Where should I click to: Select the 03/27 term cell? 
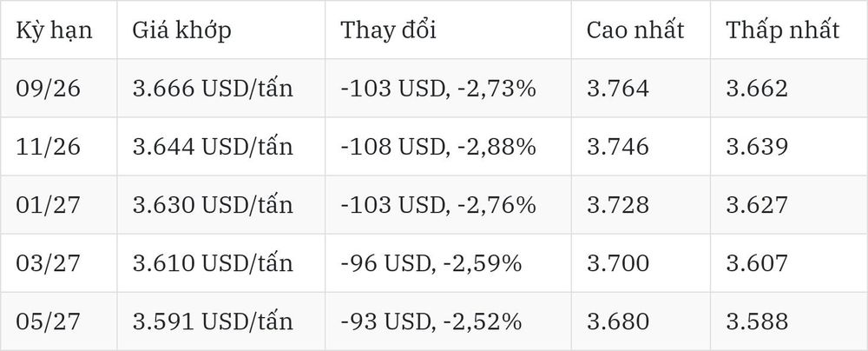(x=48, y=263)
